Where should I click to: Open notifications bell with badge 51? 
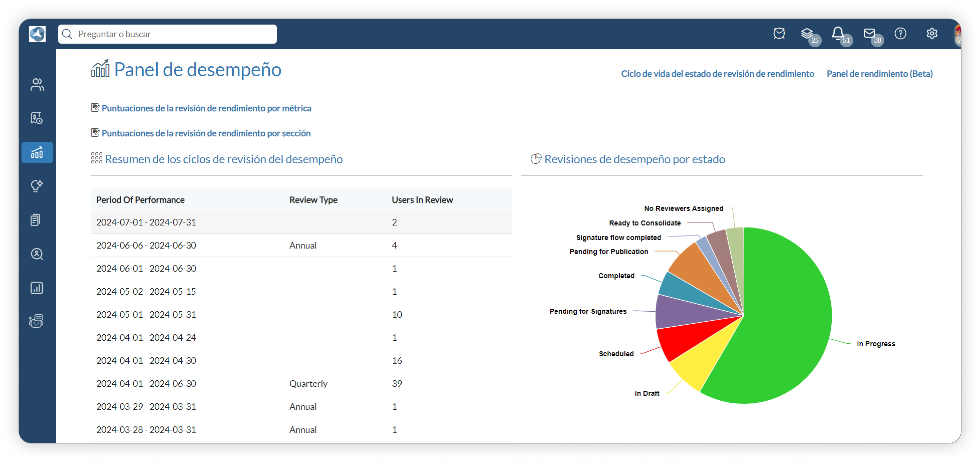click(838, 34)
